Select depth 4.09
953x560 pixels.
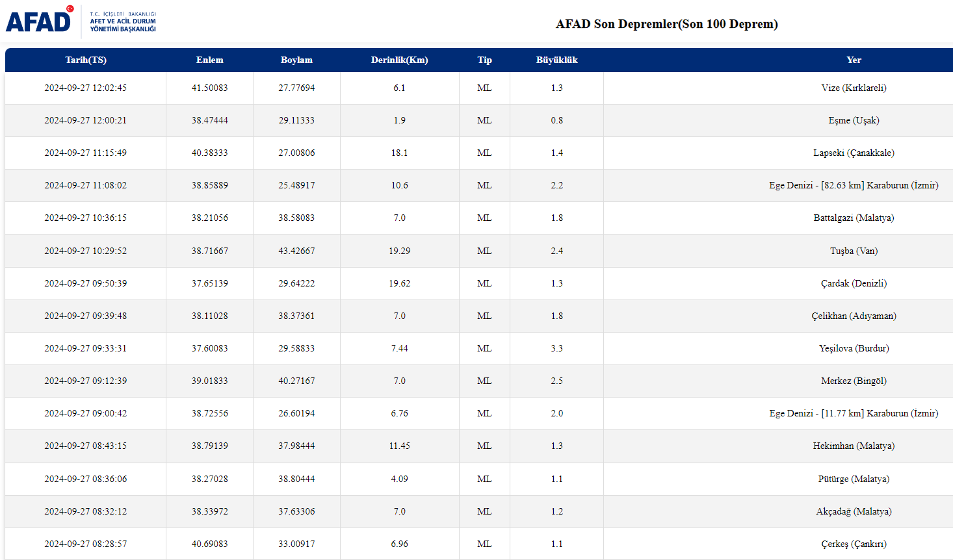pyautogui.click(x=400, y=479)
